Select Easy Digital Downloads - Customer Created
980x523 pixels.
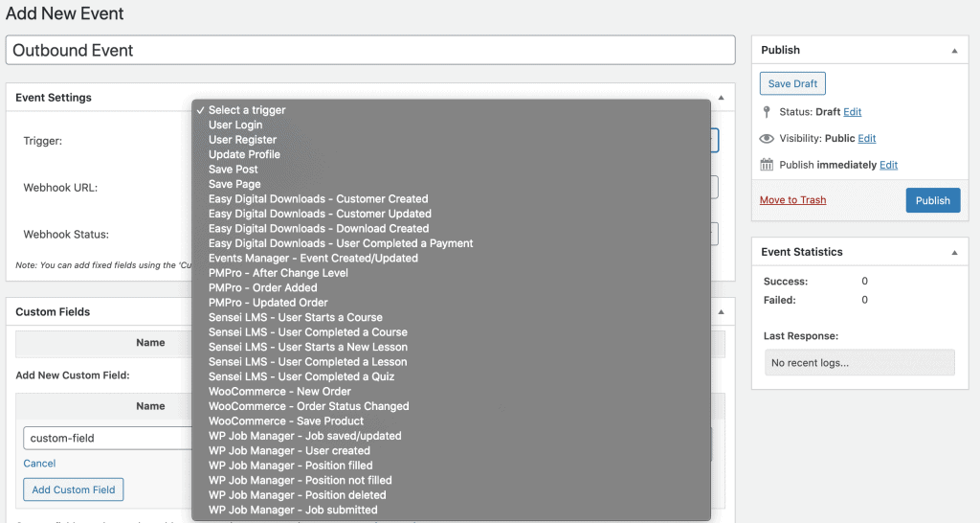[x=451, y=199]
